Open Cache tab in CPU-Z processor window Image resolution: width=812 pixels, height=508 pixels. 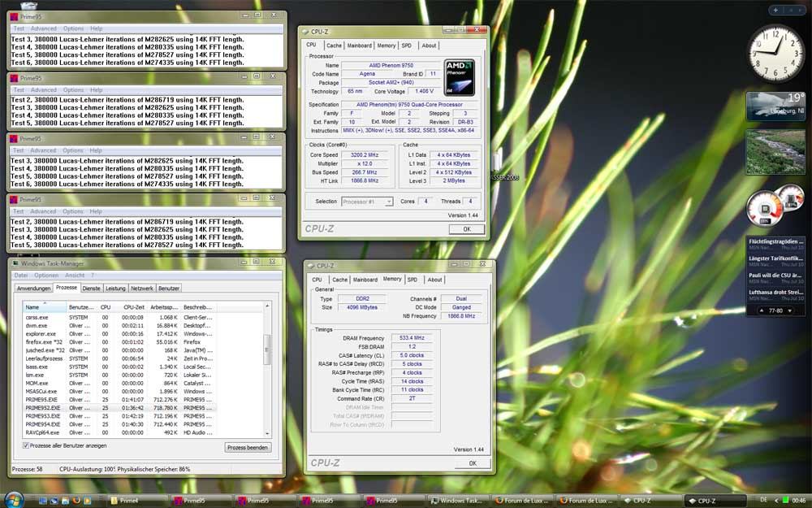[x=334, y=46]
